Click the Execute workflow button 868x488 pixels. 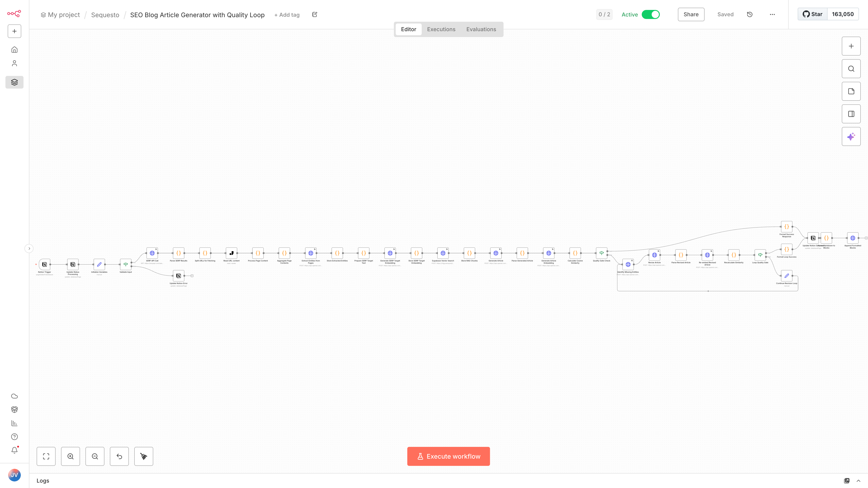click(448, 456)
